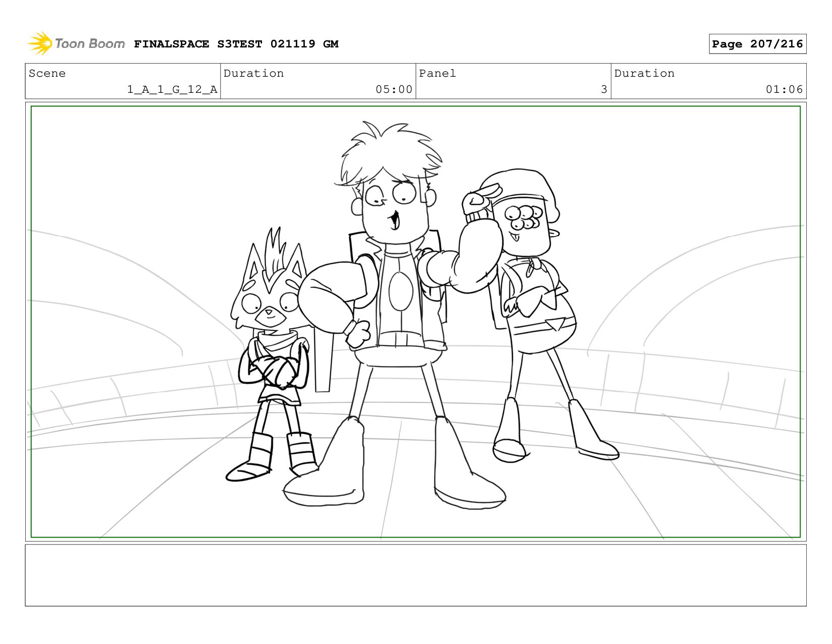Viewport: 832px width, 644px height.
Task: Click the Scene label
Action: 47,73
